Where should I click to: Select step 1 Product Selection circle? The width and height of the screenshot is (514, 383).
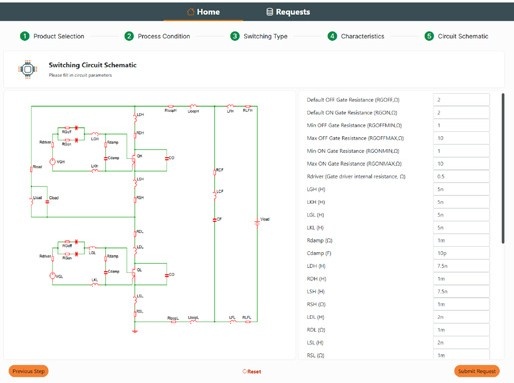(x=24, y=36)
